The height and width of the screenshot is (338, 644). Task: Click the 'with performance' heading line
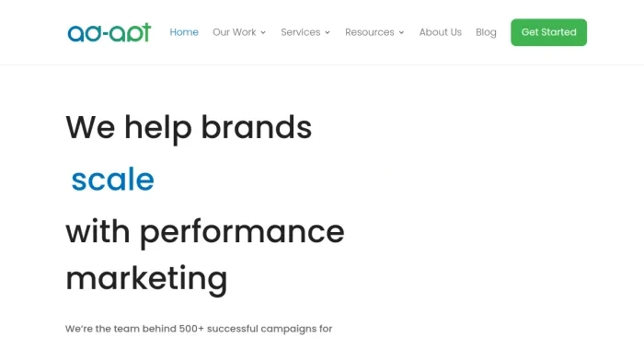pos(205,233)
